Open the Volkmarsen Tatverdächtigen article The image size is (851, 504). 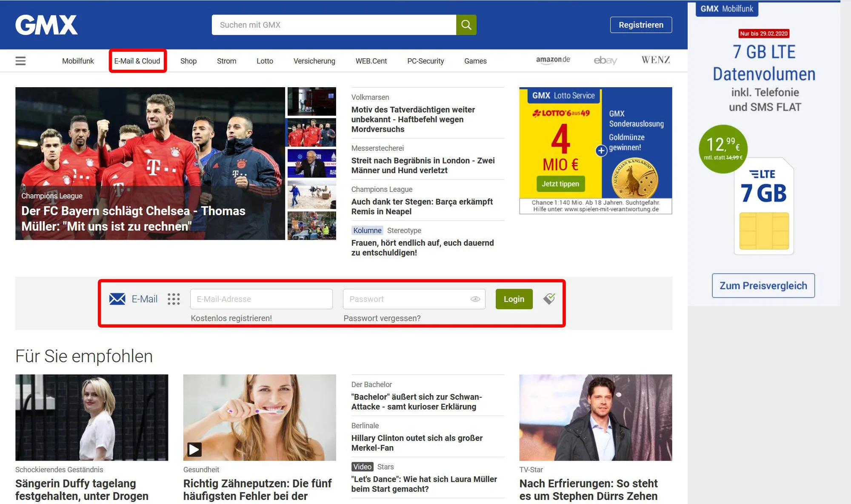tap(413, 119)
